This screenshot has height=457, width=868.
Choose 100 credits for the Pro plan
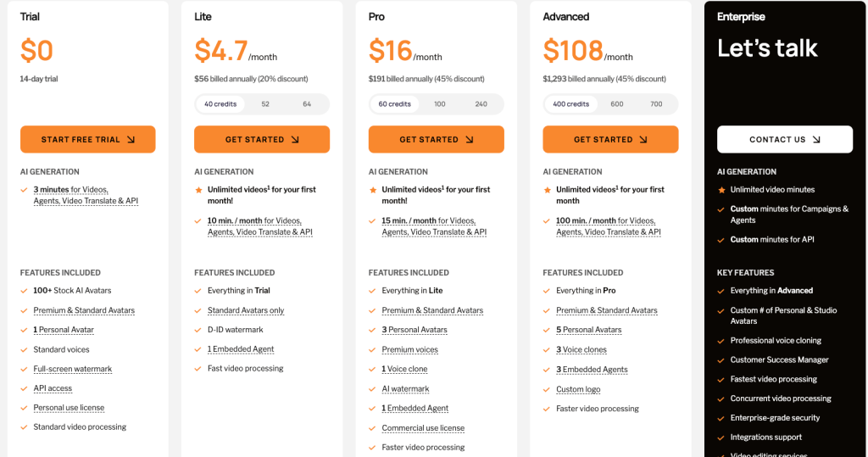click(440, 104)
